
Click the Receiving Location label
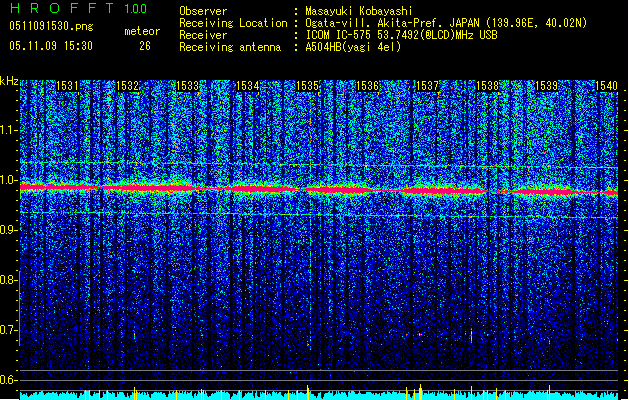[x=233, y=23]
